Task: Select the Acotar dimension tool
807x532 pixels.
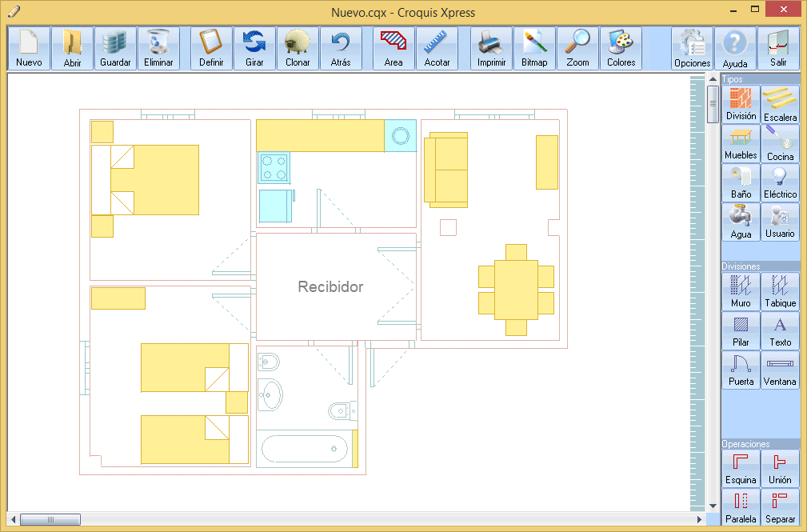Action: click(x=437, y=48)
